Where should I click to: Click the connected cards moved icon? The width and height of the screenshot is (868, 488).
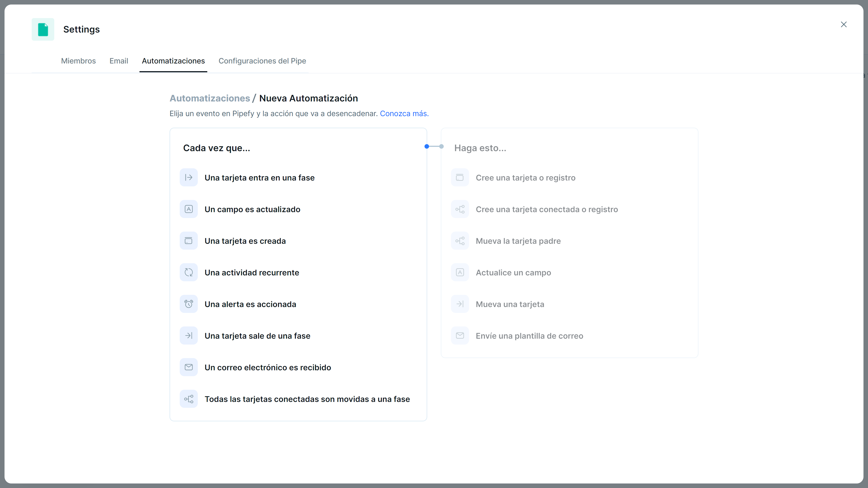[x=188, y=399]
